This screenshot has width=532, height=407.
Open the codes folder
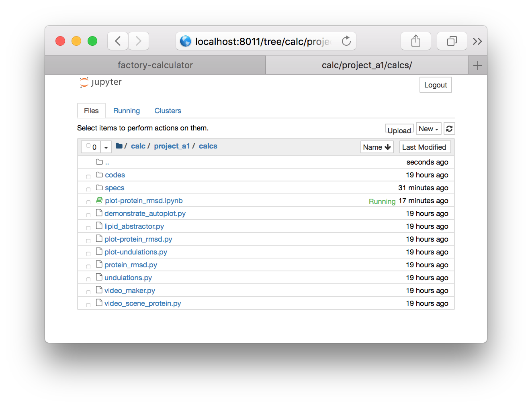pos(115,175)
